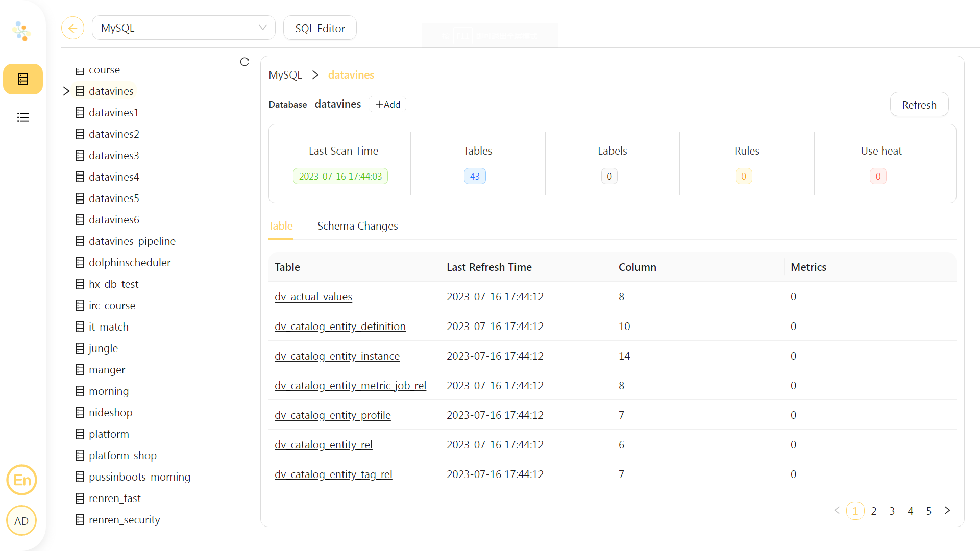This screenshot has height=551, width=980.
Task: Click the Rules count badge showing 0
Action: click(x=744, y=176)
